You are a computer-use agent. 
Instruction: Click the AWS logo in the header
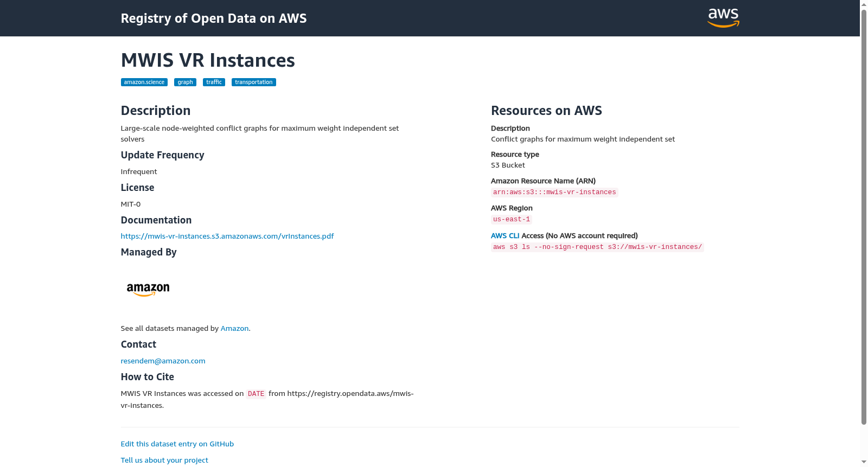(x=723, y=18)
